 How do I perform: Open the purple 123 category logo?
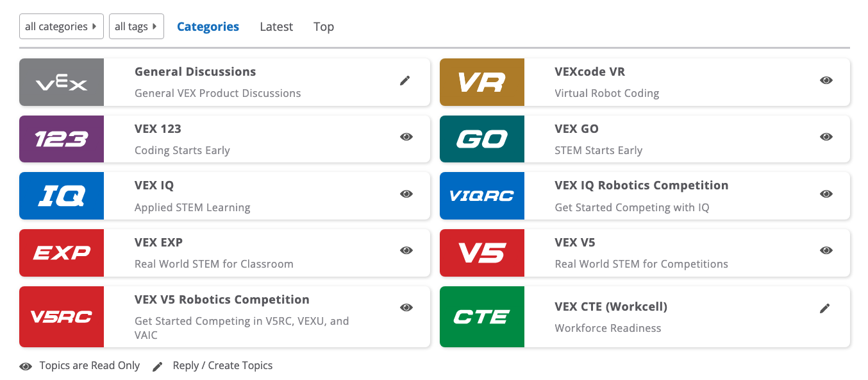[x=62, y=139]
